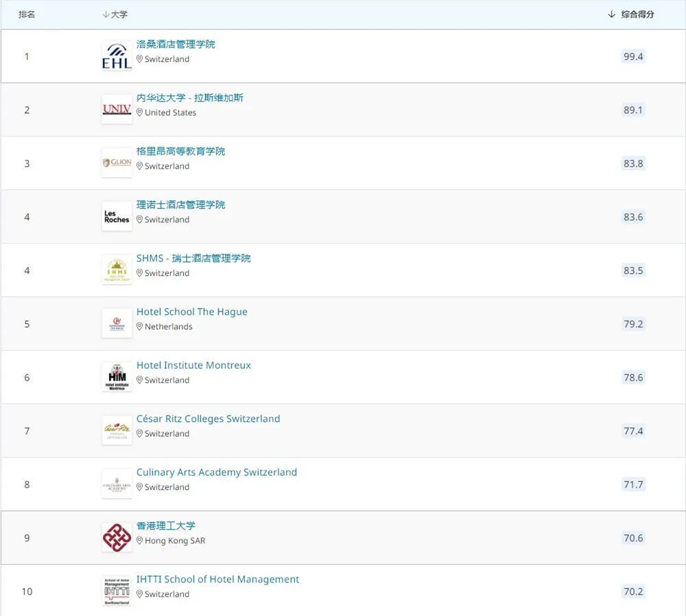Image resolution: width=686 pixels, height=616 pixels.
Task: Open SHMS - 瑞士酒店管理学院 link
Action: coord(193,258)
